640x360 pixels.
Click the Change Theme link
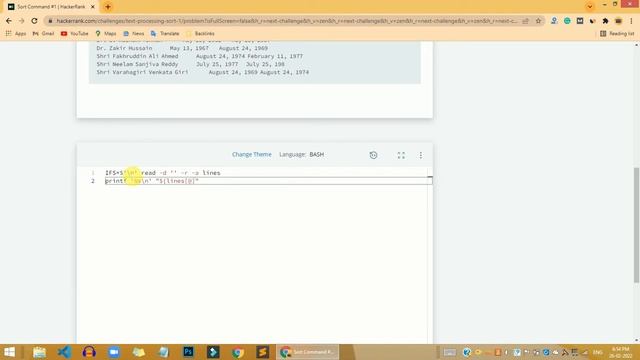251,154
